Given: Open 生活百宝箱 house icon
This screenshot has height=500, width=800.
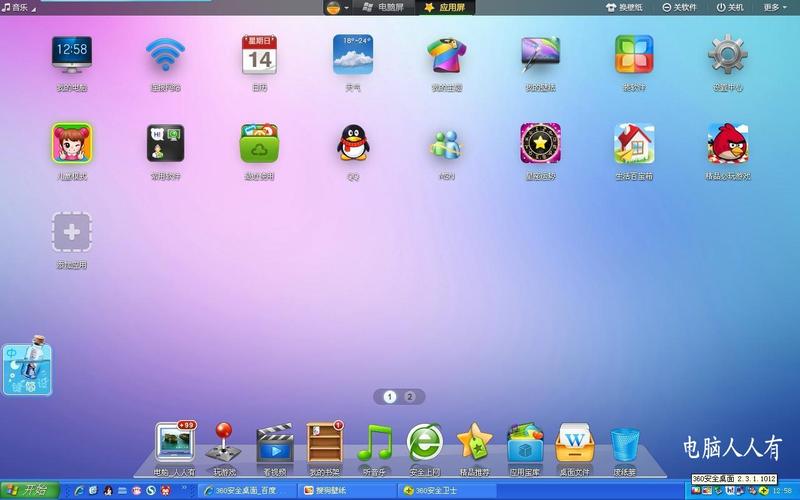Looking at the screenshot, I should pyautogui.click(x=634, y=143).
